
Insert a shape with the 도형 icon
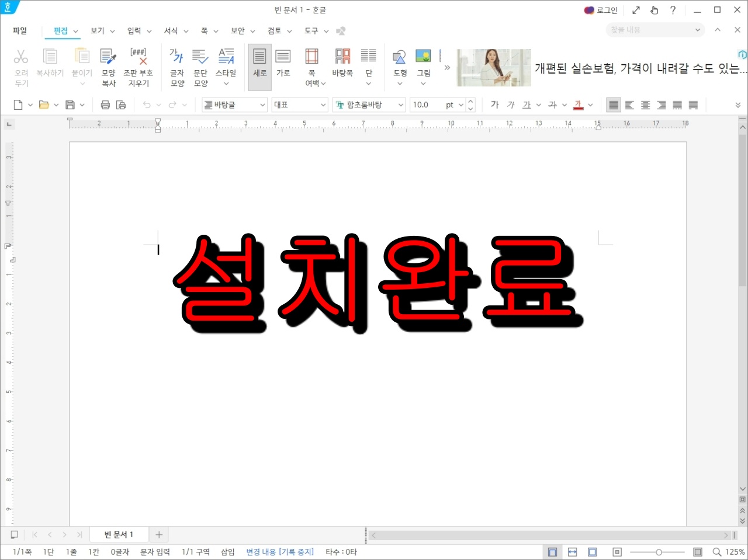pyautogui.click(x=399, y=64)
